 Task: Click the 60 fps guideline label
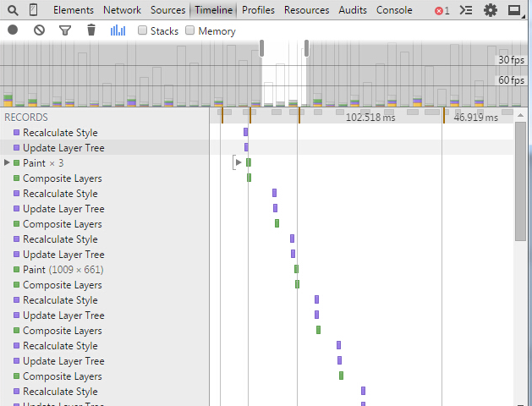pyautogui.click(x=511, y=80)
